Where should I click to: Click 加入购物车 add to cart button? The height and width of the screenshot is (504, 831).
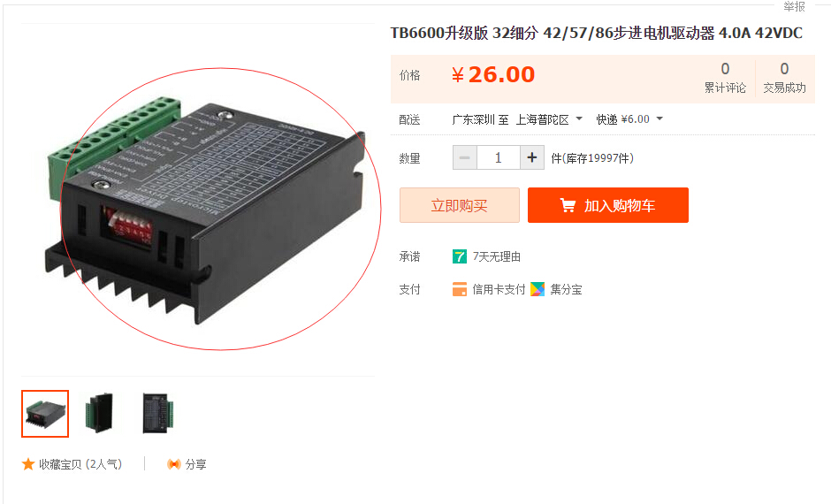click(608, 205)
